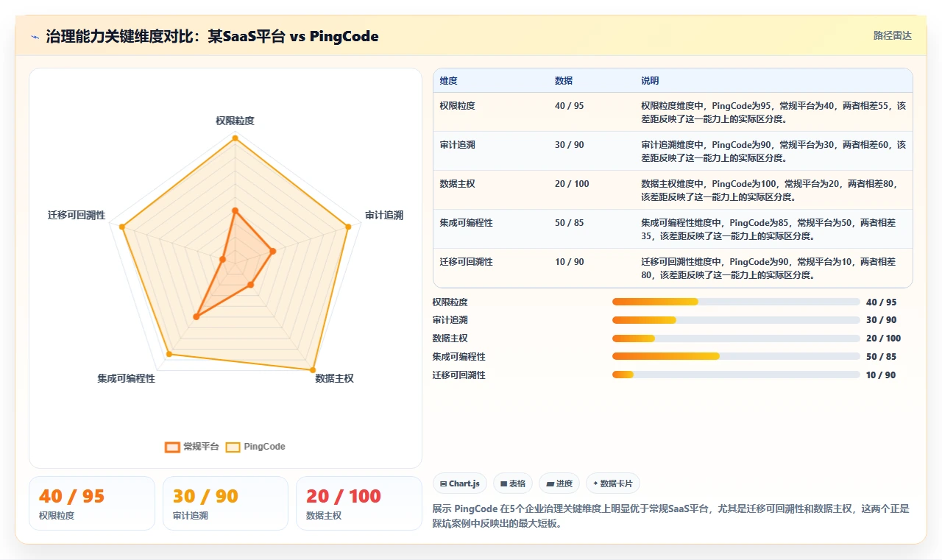Click the 20 / 100 table cell
The image size is (942, 560).
point(572,184)
